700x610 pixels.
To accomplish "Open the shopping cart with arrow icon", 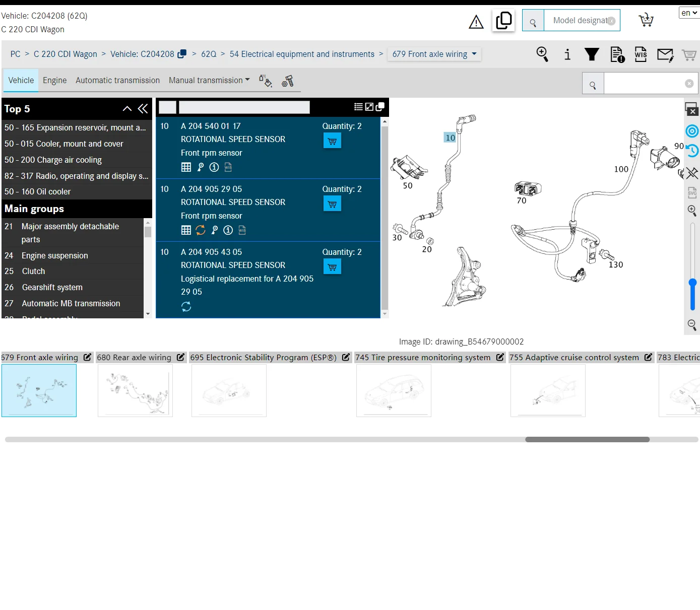I will (646, 20).
